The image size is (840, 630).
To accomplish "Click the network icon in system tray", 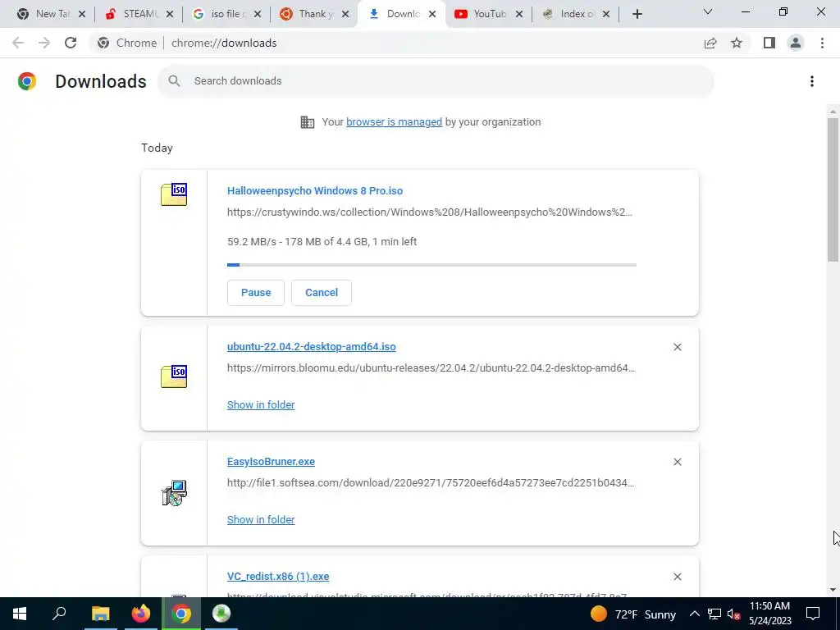I will 714,614.
